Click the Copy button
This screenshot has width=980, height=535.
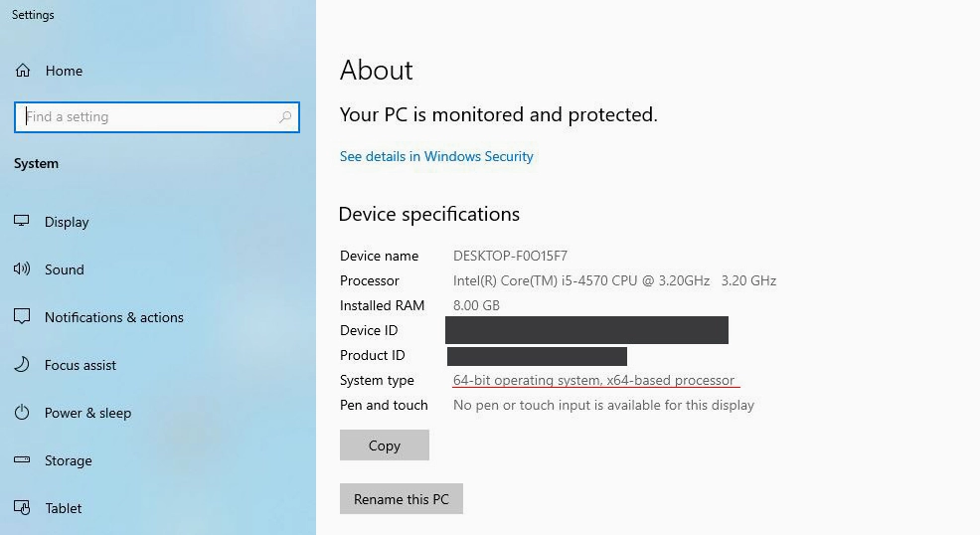tap(385, 445)
